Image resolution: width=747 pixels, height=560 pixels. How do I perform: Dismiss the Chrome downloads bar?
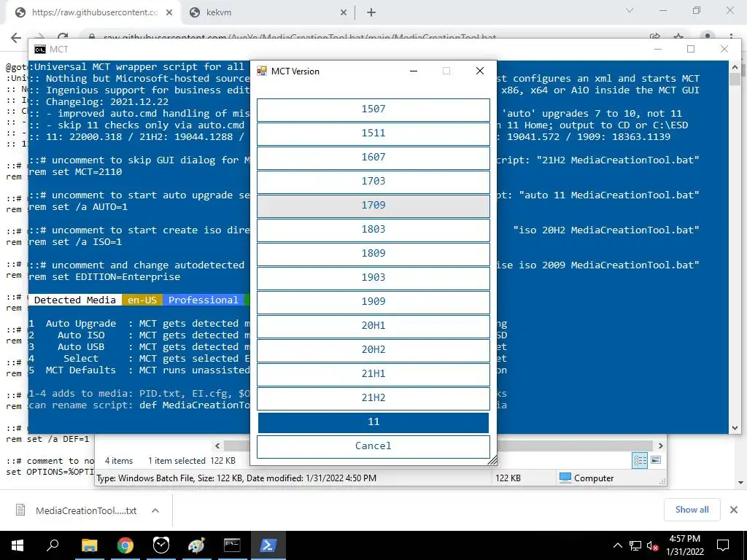pos(734,510)
